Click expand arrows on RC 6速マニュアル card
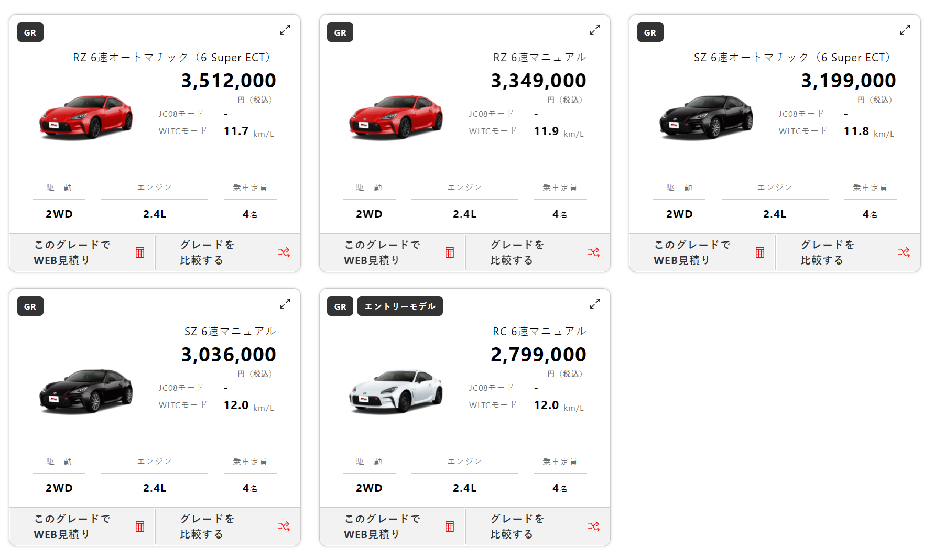934x560 pixels. (595, 304)
